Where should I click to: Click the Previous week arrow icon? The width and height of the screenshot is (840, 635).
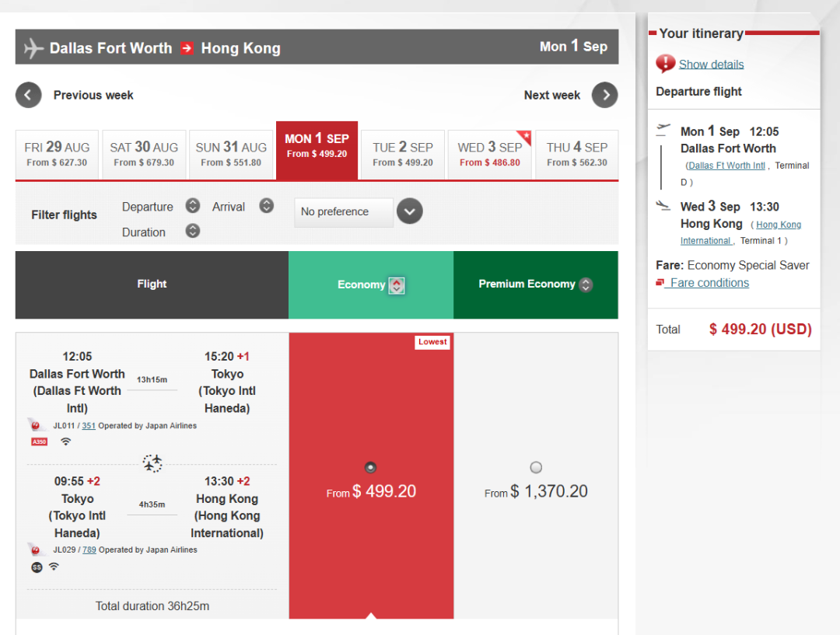[28, 96]
